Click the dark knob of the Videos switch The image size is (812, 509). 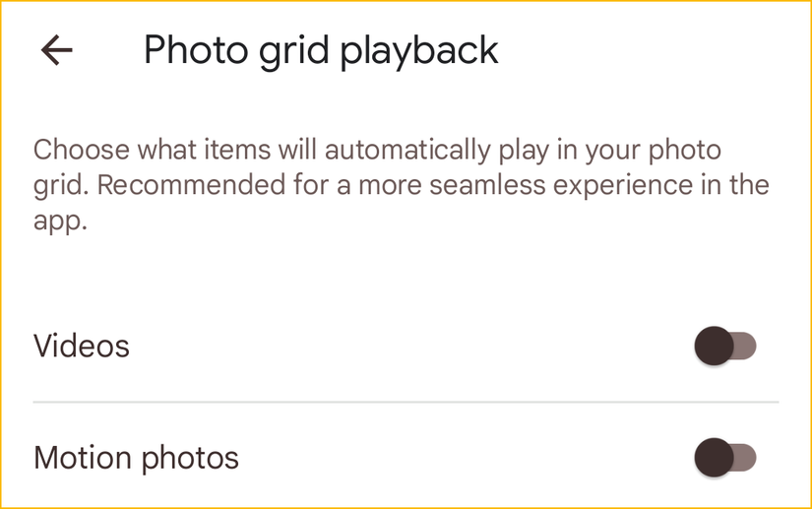714,346
